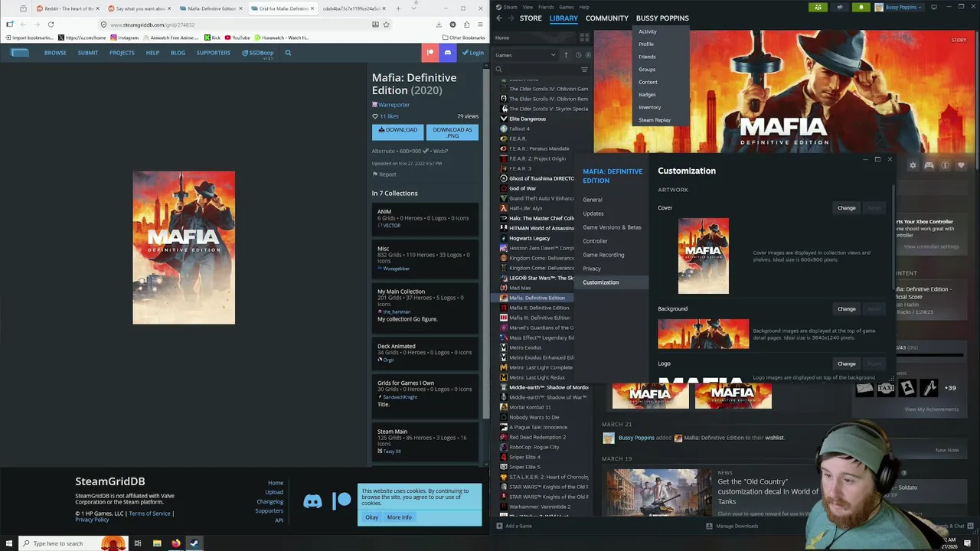Click the Discord icon in SteamGridDB header
The height and width of the screenshot is (551, 980).
coord(448,53)
